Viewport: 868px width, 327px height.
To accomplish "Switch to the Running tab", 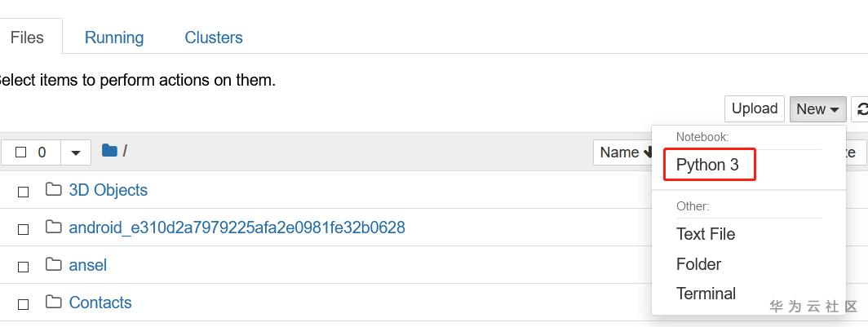I will (114, 38).
